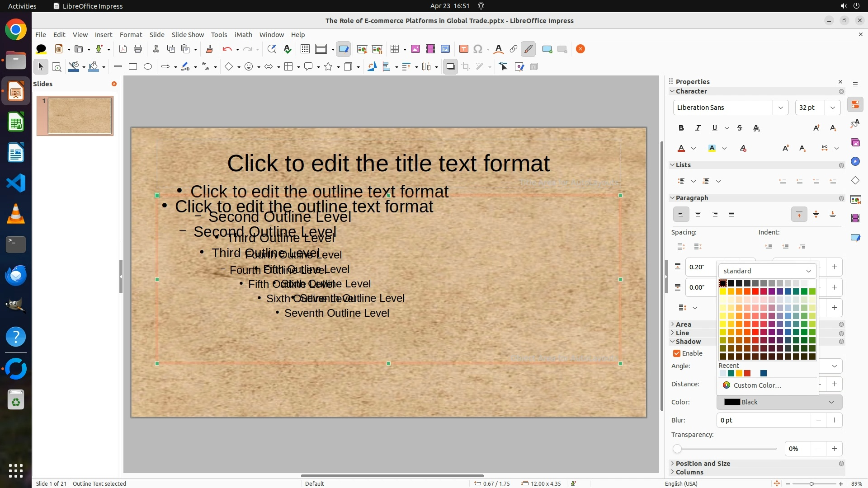Toggle the Shadow toolbar button
The height and width of the screenshot is (488, 868).
click(x=450, y=66)
